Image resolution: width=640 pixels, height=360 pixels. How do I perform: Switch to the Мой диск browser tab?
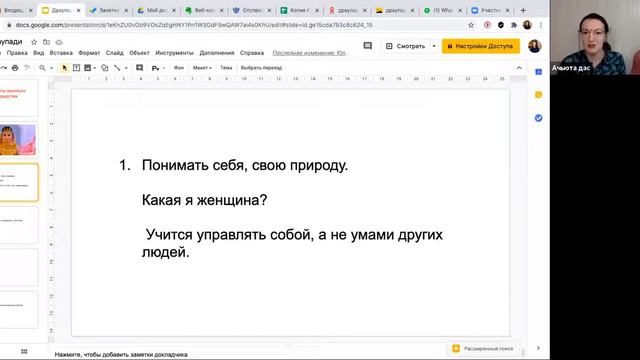click(156, 10)
